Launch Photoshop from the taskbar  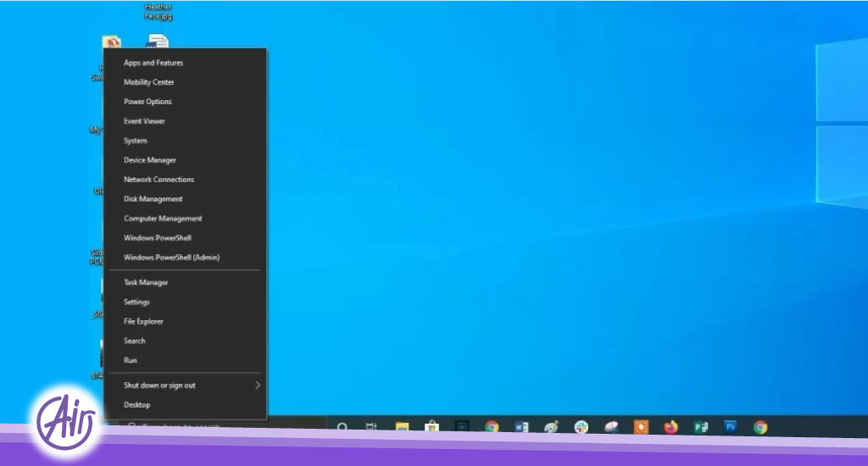pos(731,427)
